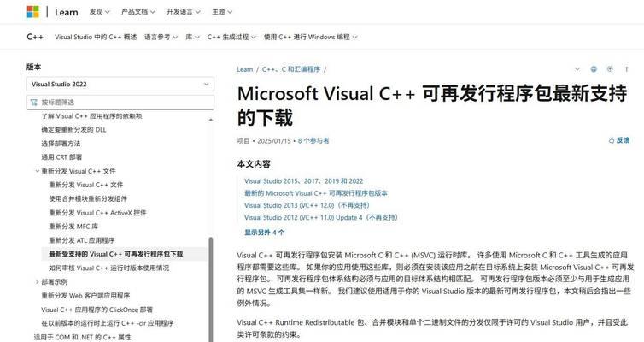Click the 本文内容 heading
This screenshot has width=644, height=342.
[254, 164]
